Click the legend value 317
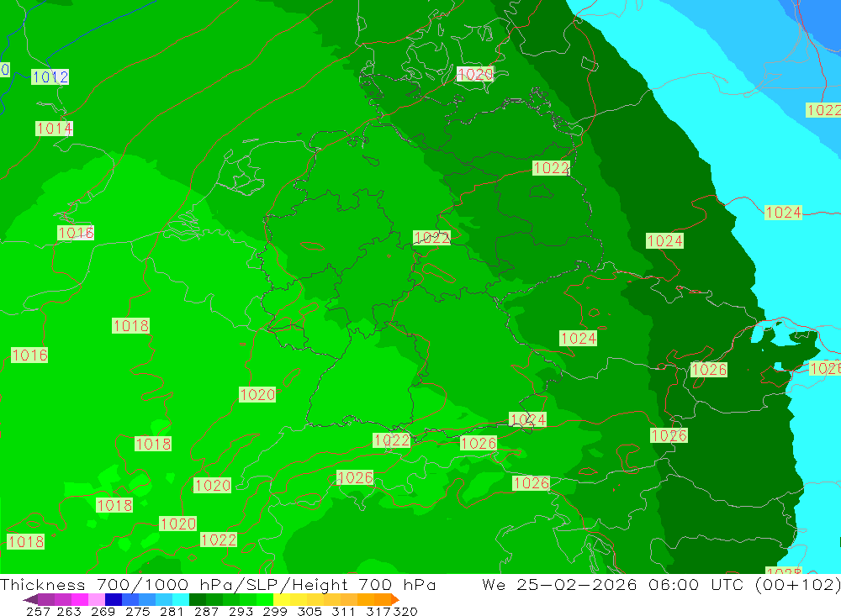 [378, 612]
